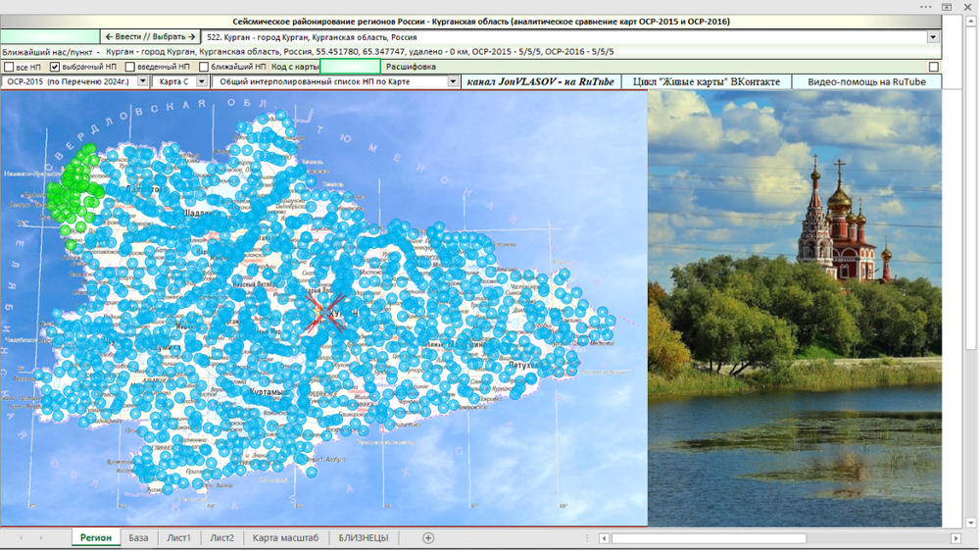Expand the settlement selection dropdown for Курган
This screenshot has width=980, height=551.
[x=933, y=37]
